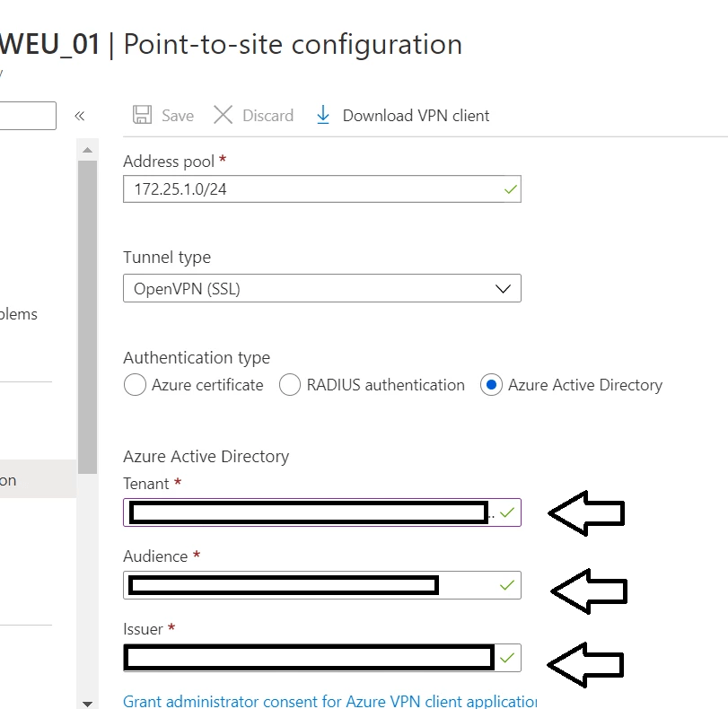Click the Discard X icon
The height and width of the screenshot is (709, 728).
pyautogui.click(x=223, y=115)
